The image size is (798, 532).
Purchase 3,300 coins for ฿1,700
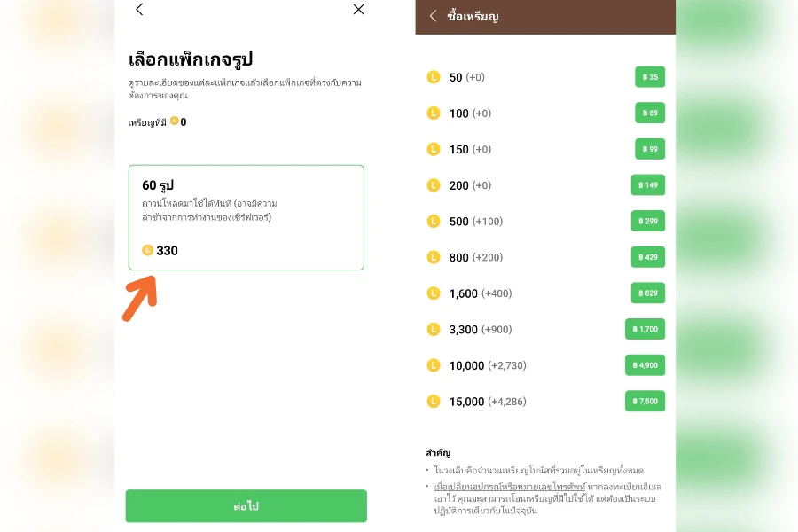tap(645, 330)
